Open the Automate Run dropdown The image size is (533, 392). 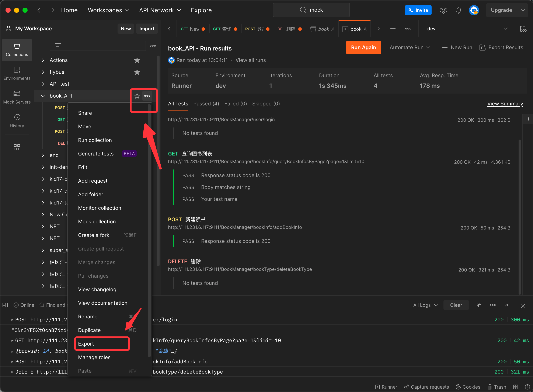pyautogui.click(x=410, y=48)
